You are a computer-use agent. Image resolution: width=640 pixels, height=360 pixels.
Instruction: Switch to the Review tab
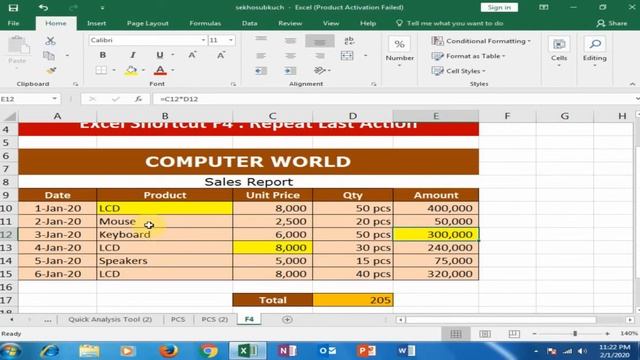click(x=290, y=23)
